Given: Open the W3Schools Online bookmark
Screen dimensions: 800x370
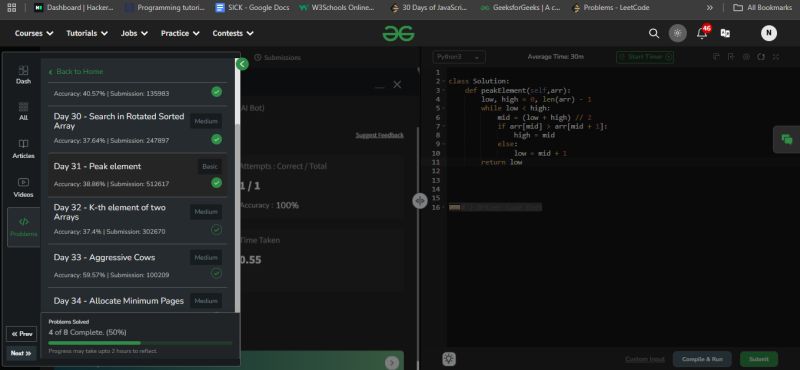Looking at the screenshot, I should (x=337, y=8).
